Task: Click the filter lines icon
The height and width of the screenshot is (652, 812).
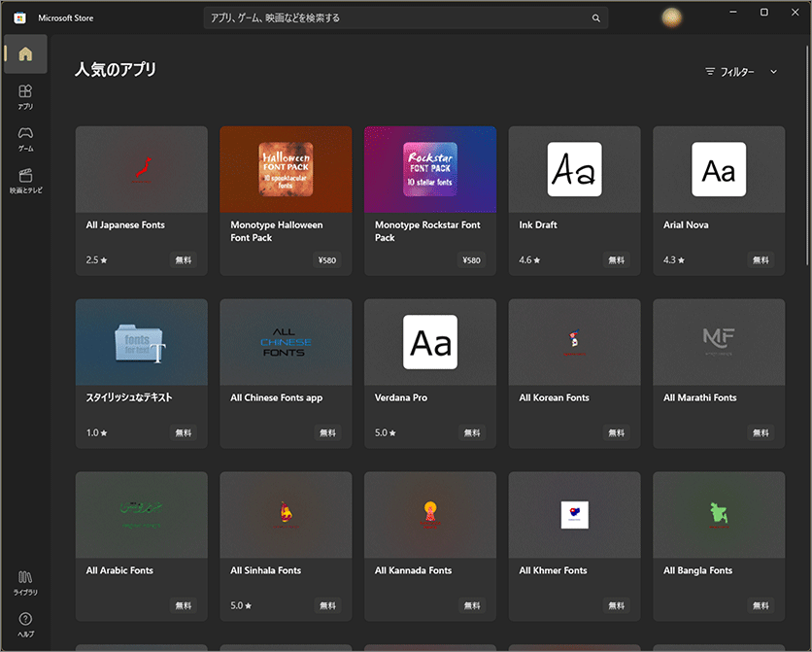Action: tap(710, 72)
